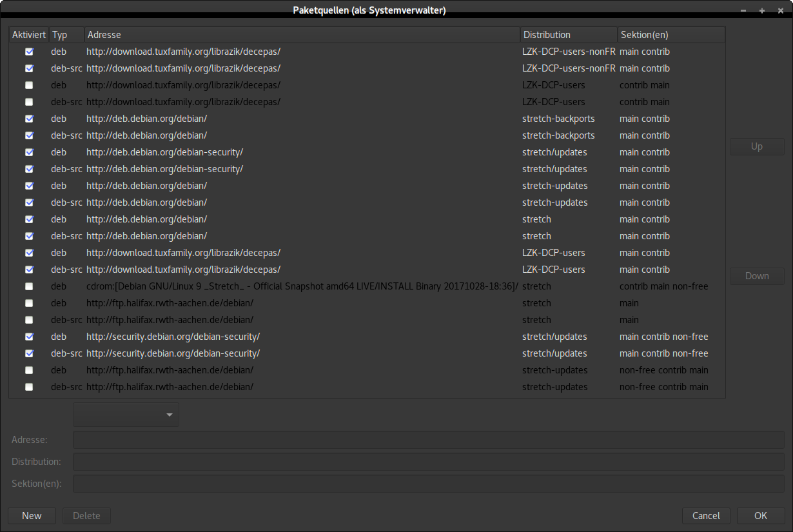Select deb row http://security.debian.org/debian-security/ address
793x532 pixels.
(x=173, y=337)
